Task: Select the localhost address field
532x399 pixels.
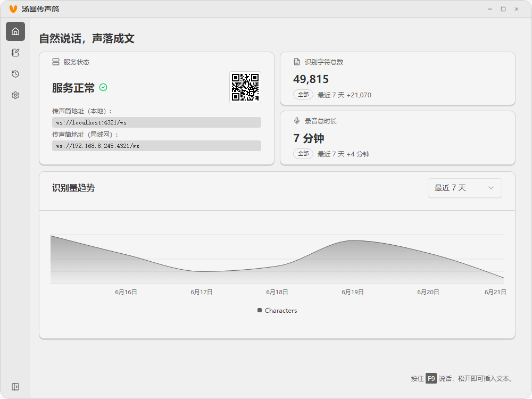Action: pyautogui.click(x=156, y=122)
